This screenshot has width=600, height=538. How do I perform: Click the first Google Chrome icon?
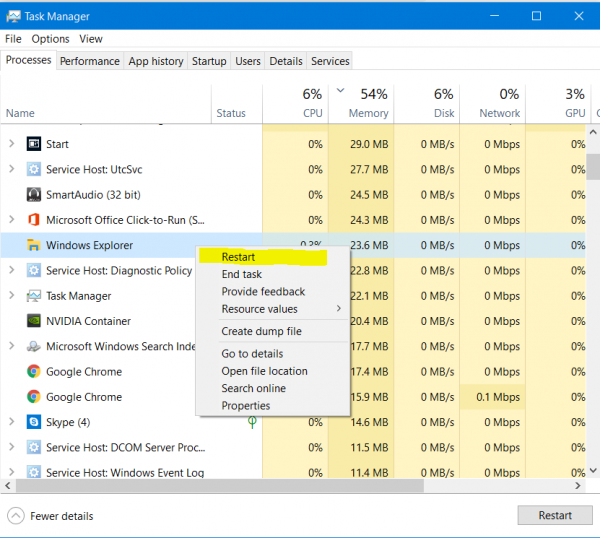point(33,371)
